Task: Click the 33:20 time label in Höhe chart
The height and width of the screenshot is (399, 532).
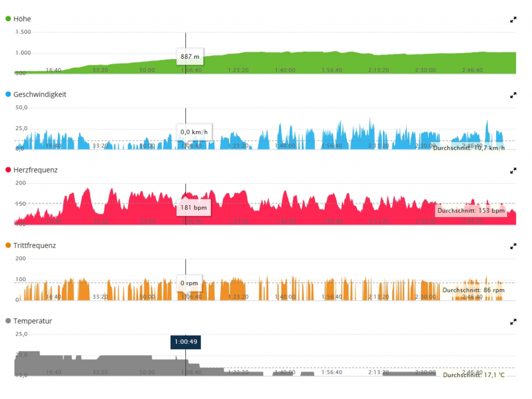Action: coord(100,70)
